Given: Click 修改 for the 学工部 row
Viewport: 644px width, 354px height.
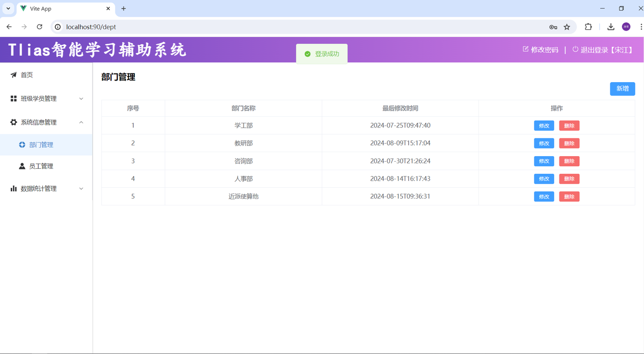Looking at the screenshot, I should 544,125.
